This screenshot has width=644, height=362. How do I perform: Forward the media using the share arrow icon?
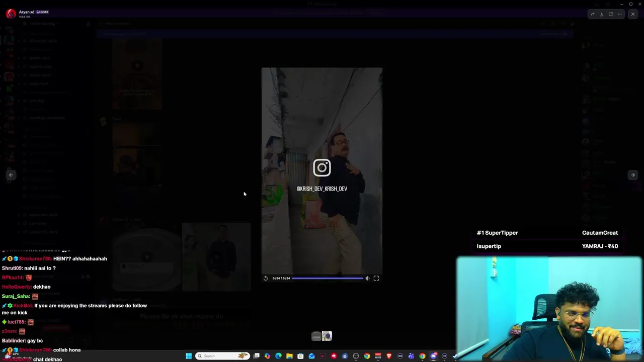coord(593,14)
